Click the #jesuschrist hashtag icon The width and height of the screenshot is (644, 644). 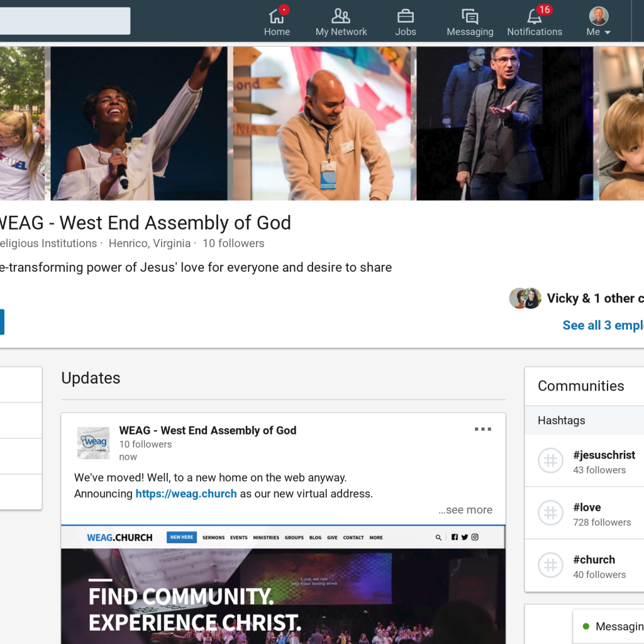[550, 462]
